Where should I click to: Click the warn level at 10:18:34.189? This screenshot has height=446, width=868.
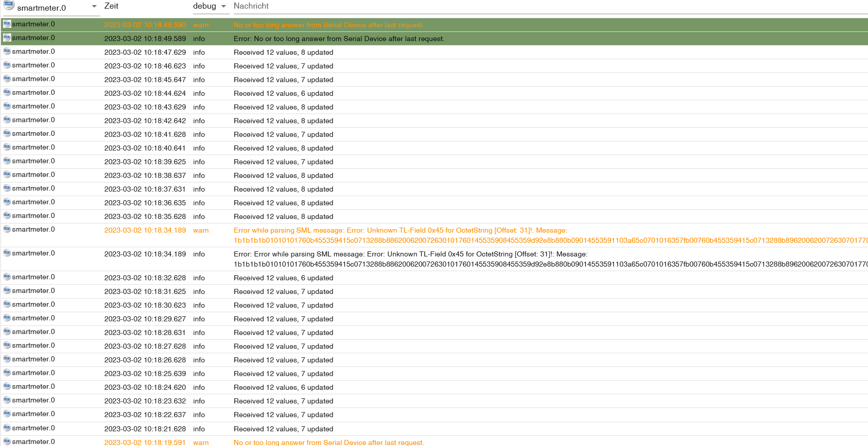(x=201, y=230)
